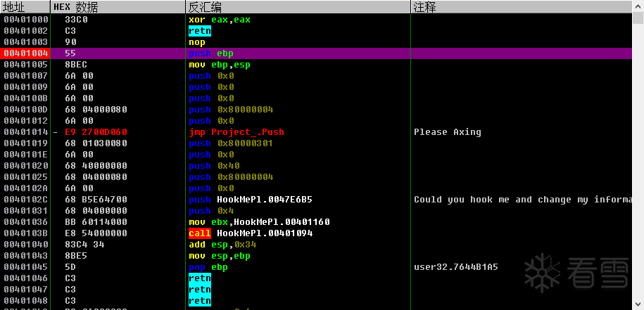The image size is (644, 310).
Task: Click hex bytes BB 60114000
Action: [96, 222]
